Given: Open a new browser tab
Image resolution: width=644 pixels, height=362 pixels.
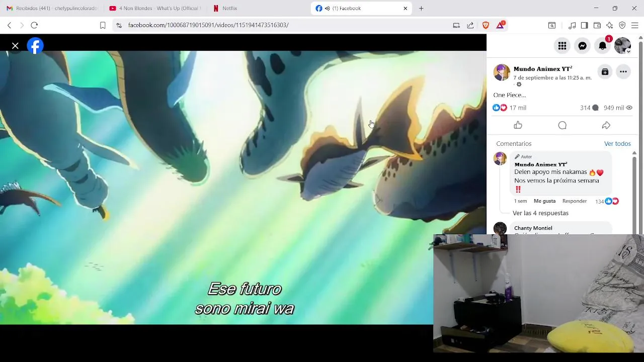Looking at the screenshot, I should tap(421, 8).
